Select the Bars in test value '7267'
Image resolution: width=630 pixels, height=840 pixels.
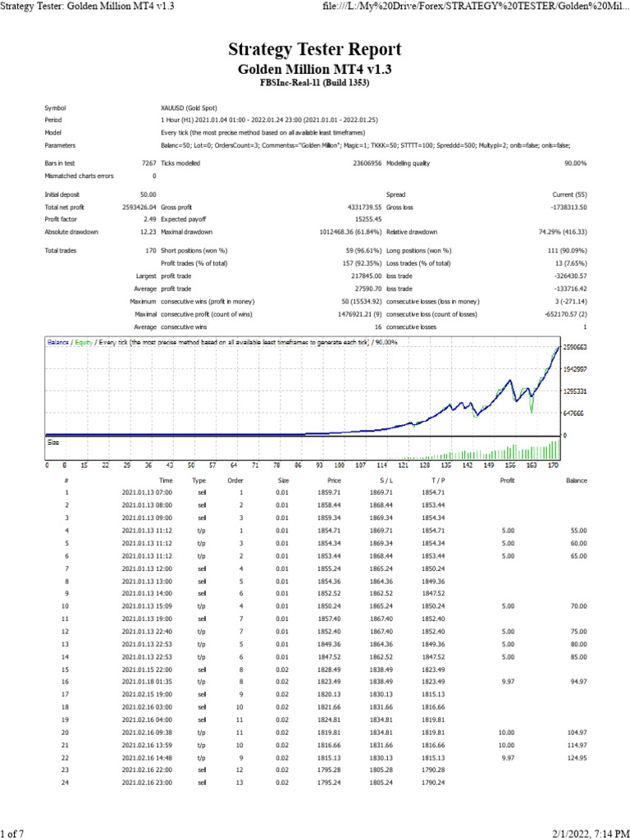point(149,163)
